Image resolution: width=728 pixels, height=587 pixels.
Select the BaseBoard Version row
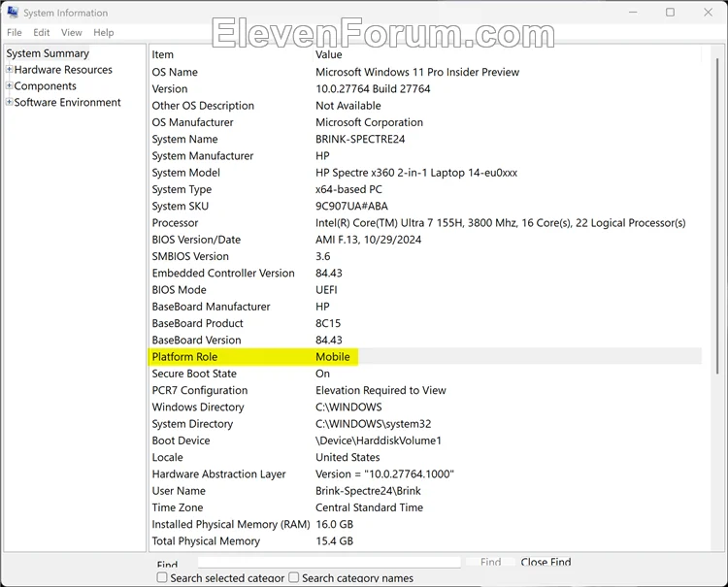tap(425, 340)
